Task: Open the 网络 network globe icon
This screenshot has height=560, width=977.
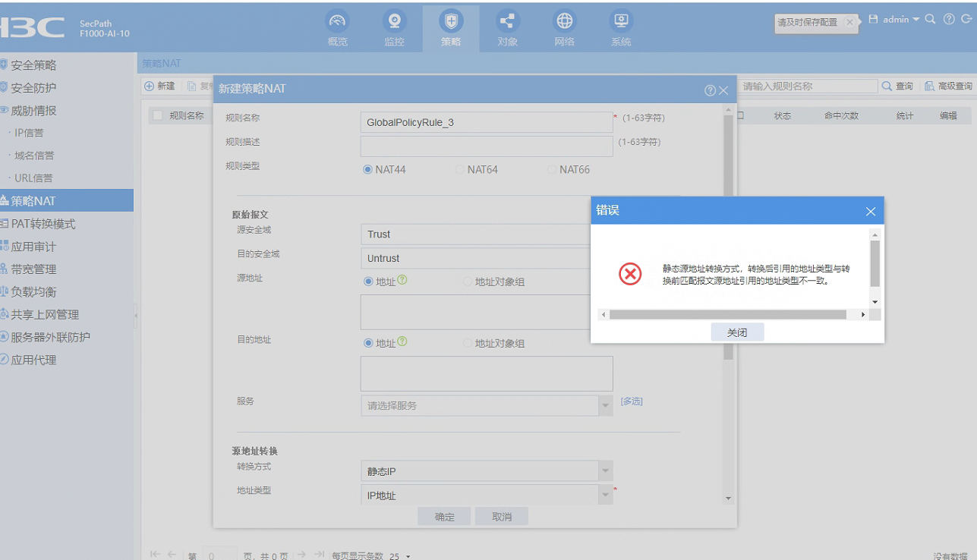Action: (x=564, y=20)
